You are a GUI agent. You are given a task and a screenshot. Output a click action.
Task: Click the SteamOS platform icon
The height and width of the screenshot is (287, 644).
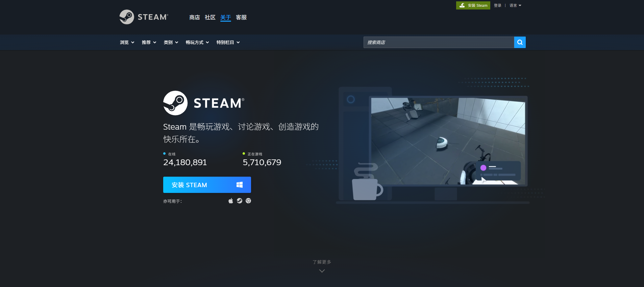[x=240, y=201]
